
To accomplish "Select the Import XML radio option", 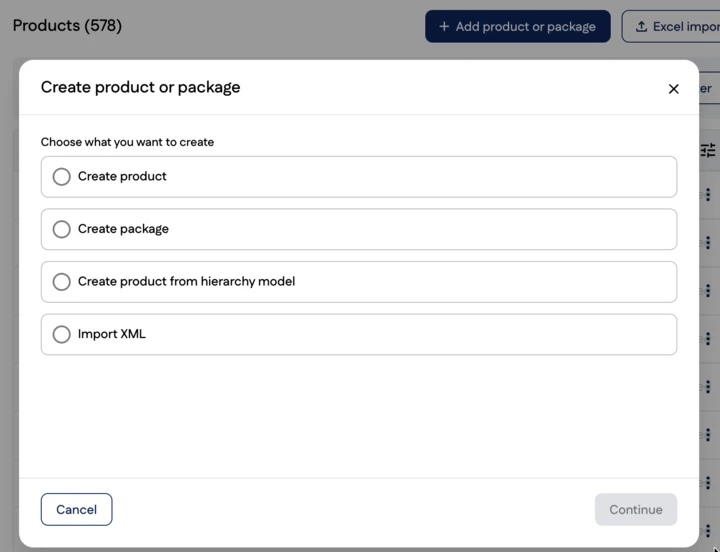I will [x=62, y=334].
